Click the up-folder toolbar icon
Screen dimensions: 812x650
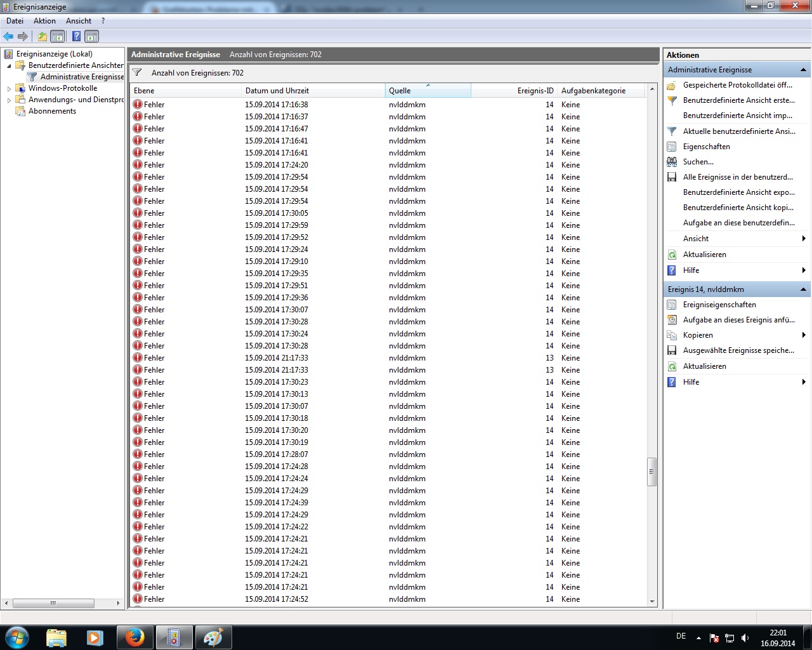coord(43,36)
